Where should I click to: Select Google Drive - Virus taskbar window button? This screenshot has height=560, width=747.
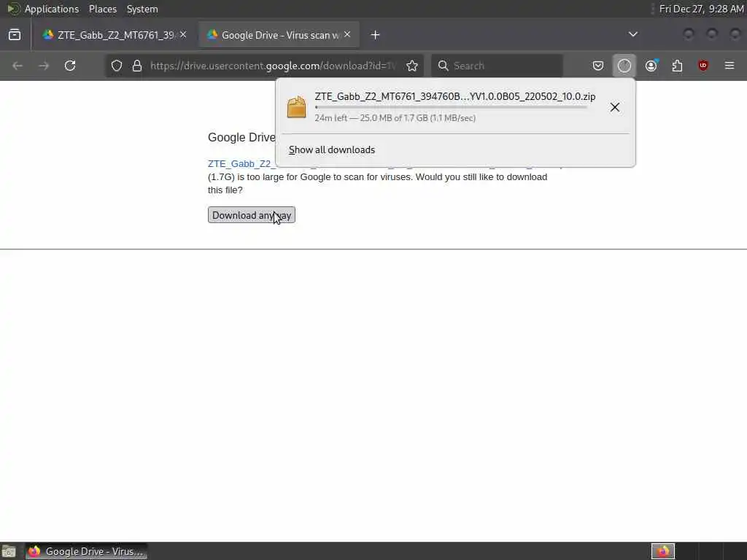(86, 551)
